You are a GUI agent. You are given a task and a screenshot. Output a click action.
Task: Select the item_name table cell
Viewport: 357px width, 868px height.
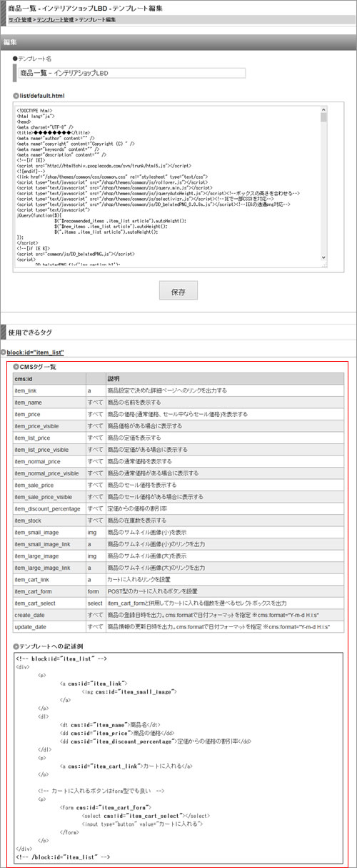(49, 403)
